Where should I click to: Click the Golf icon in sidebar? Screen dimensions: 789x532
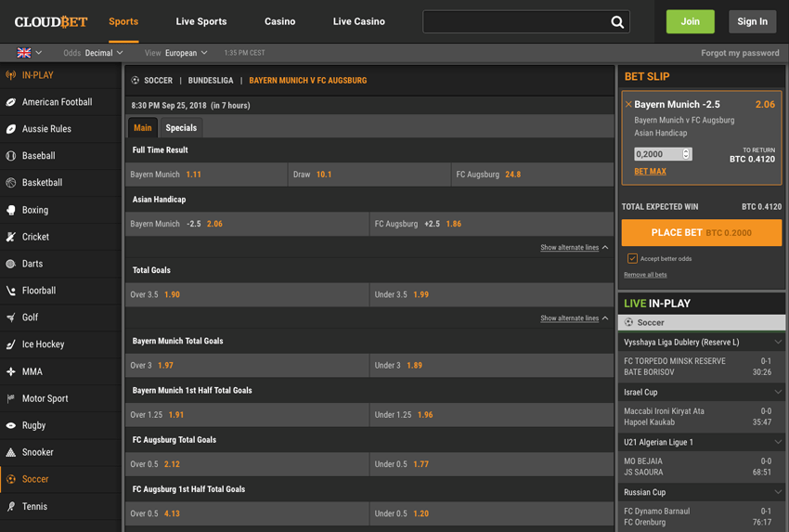click(10, 318)
